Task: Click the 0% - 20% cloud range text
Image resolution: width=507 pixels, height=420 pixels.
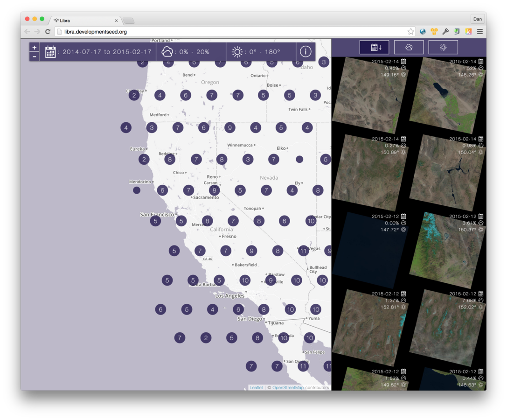Action: pyautogui.click(x=194, y=52)
